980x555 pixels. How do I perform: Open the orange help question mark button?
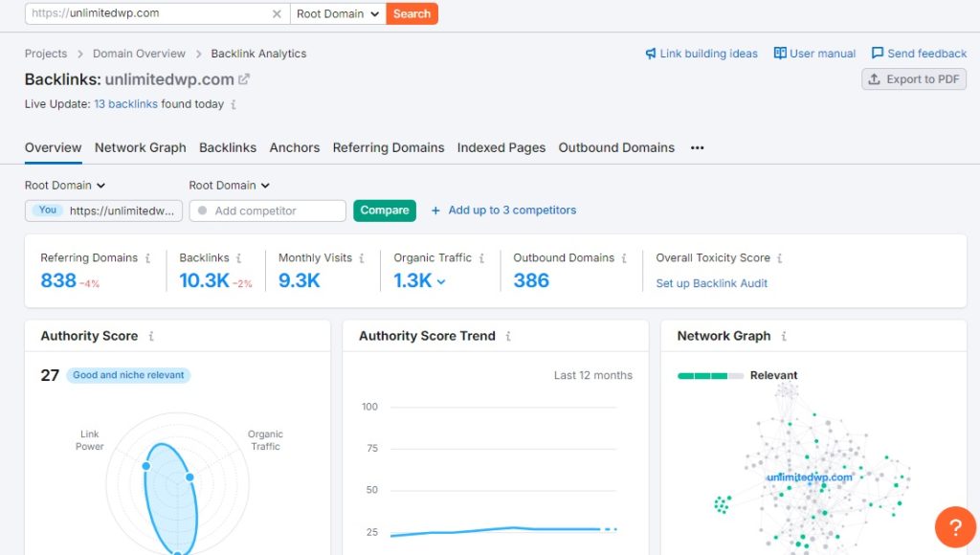(955, 527)
